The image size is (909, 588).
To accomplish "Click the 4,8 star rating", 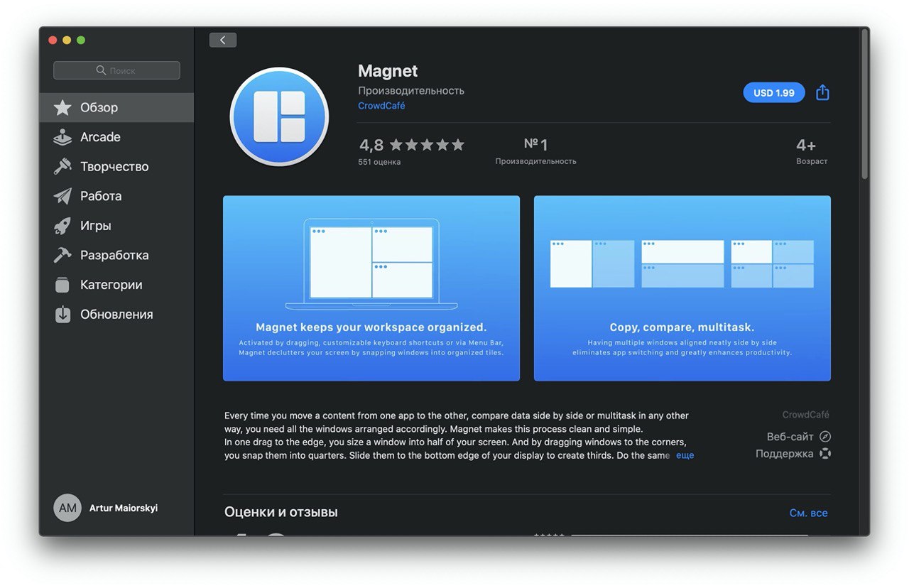I will pyautogui.click(x=411, y=146).
